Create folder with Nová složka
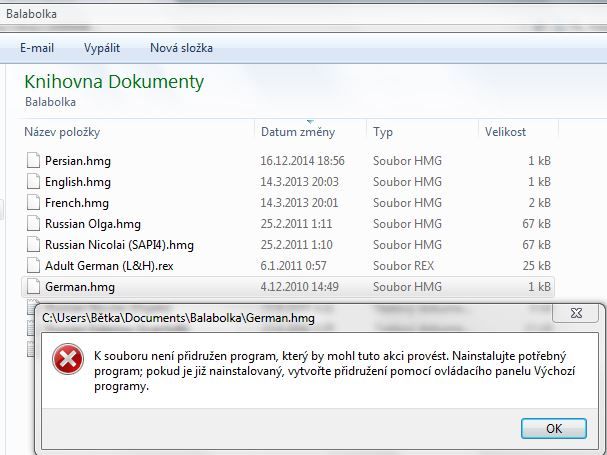This screenshot has height=455, width=607. (181, 48)
